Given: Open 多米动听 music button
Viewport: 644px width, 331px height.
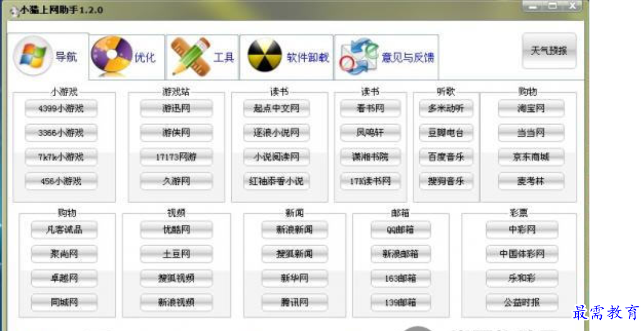Looking at the screenshot, I should [x=446, y=109].
